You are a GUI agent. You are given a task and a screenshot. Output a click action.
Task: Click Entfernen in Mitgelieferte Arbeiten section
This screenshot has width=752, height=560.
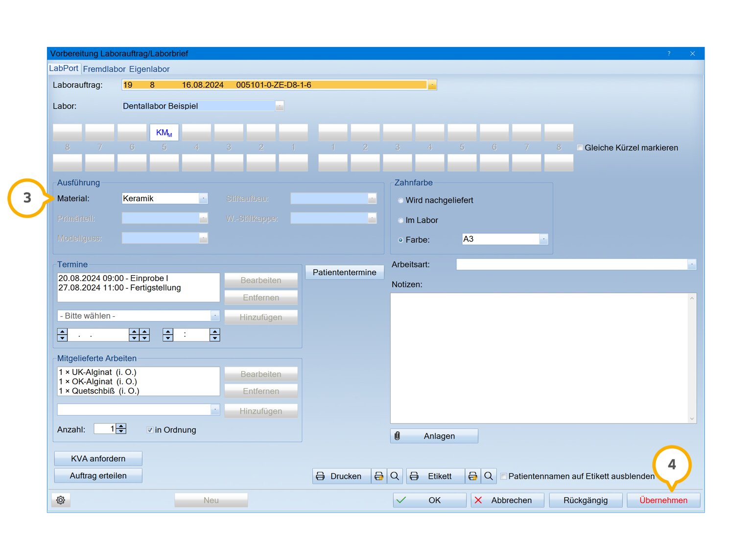[260, 391]
